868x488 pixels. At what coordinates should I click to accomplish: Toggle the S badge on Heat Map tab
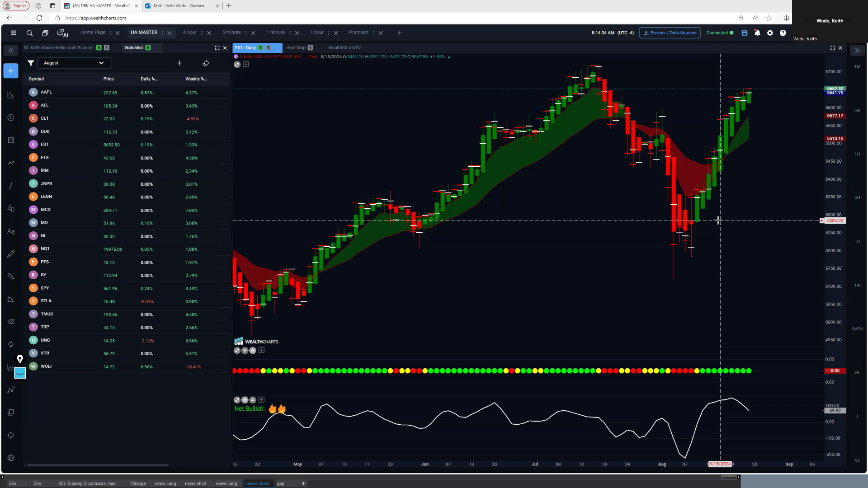tap(310, 48)
